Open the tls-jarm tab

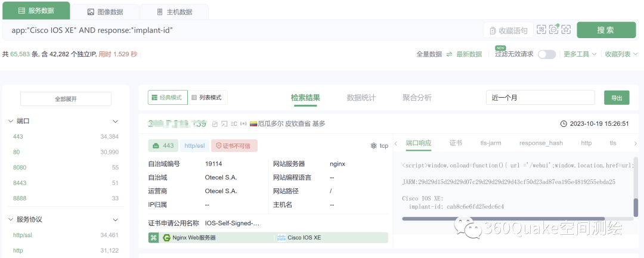(x=491, y=143)
